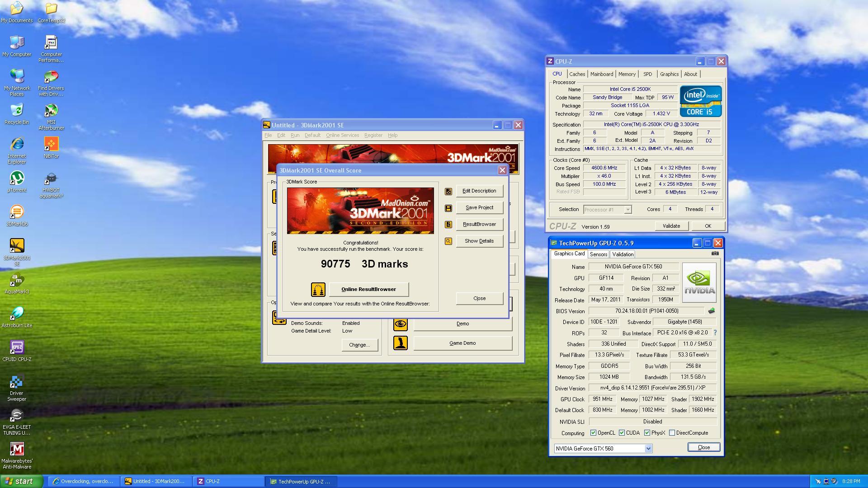Click the Demo eye icon
The image size is (868, 488).
tap(400, 324)
